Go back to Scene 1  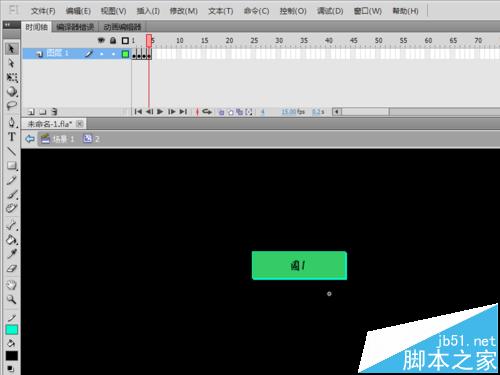58,139
